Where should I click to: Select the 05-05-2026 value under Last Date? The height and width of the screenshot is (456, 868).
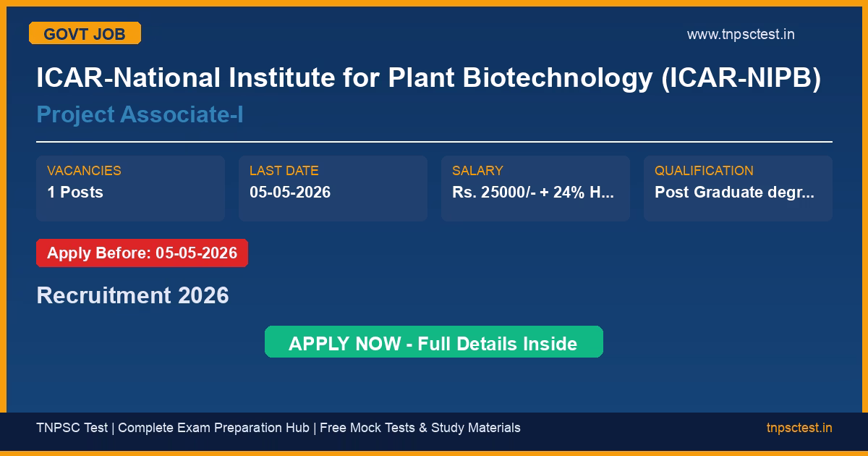[x=290, y=192]
